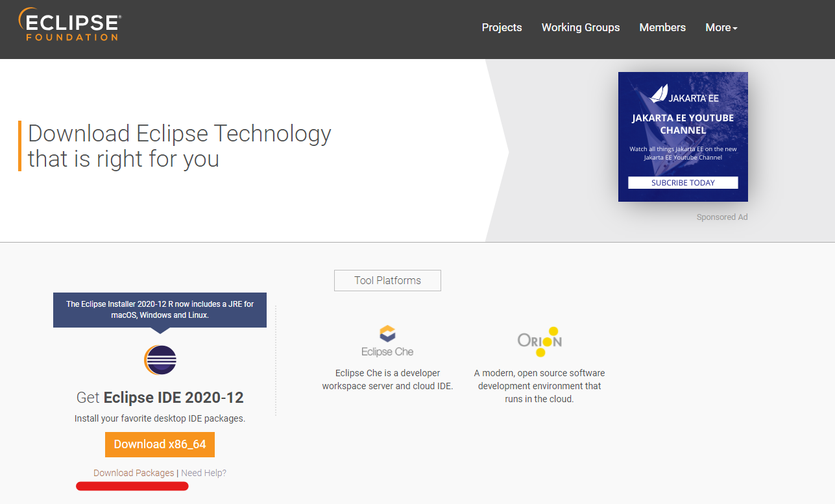The height and width of the screenshot is (504, 835).
Task: Open the Projects menu item
Action: coord(502,27)
